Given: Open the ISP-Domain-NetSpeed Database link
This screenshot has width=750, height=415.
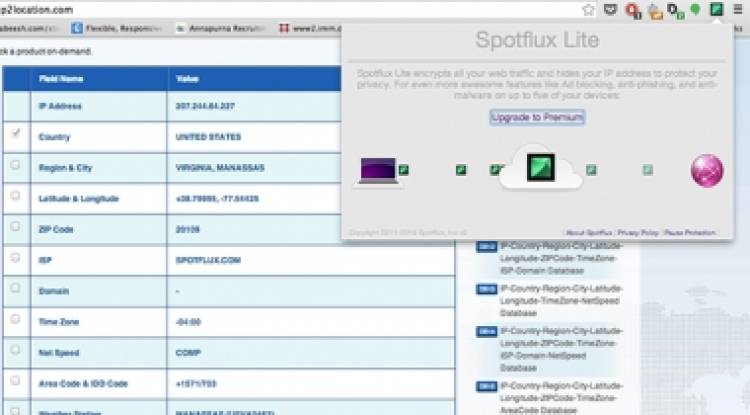Looking at the screenshot, I should 561,349.
